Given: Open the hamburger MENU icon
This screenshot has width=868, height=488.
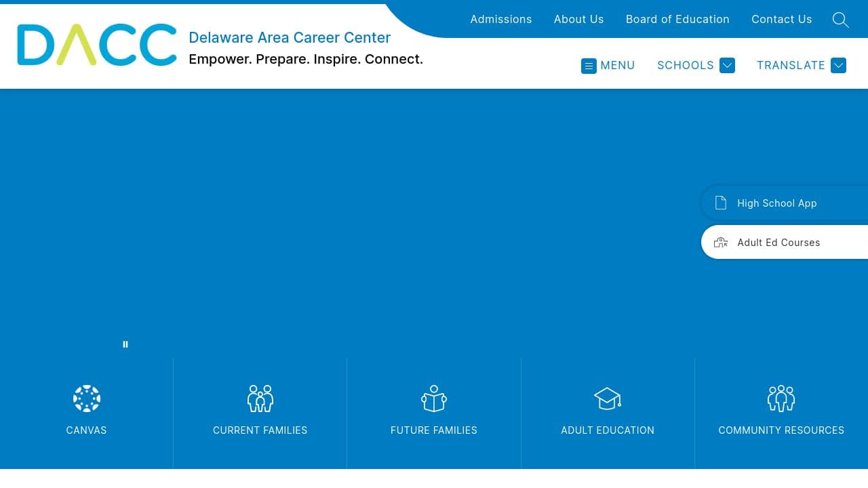Looking at the screenshot, I should tap(589, 66).
